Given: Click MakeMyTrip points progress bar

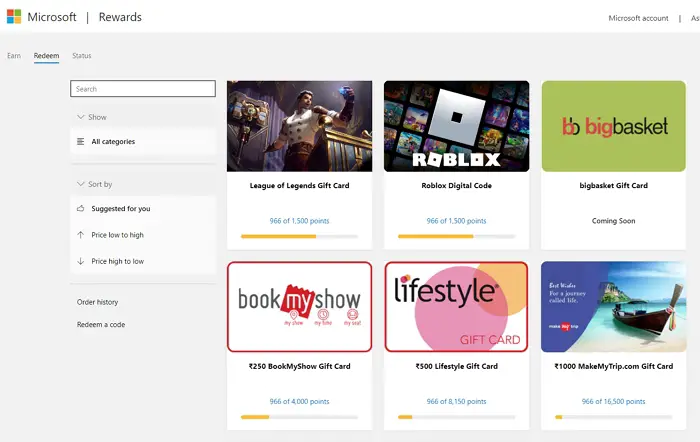Looking at the screenshot, I should tap(614, 417).
